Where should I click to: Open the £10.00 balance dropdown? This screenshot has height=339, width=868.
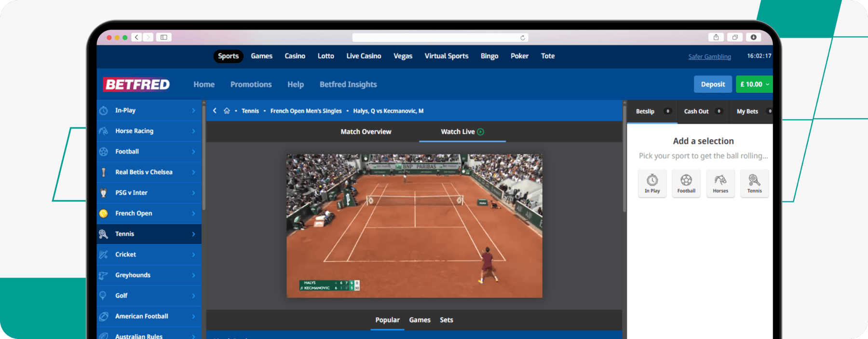754,84
